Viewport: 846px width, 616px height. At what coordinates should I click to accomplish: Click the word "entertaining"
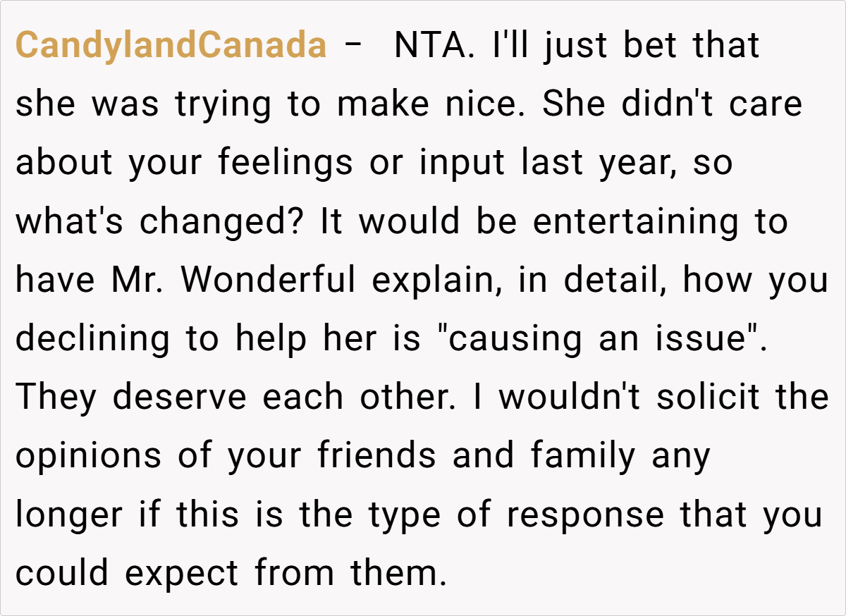pos(634,222)
